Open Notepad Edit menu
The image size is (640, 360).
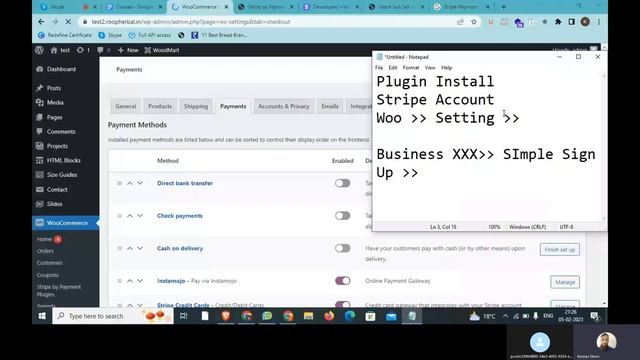click(393, 68)
